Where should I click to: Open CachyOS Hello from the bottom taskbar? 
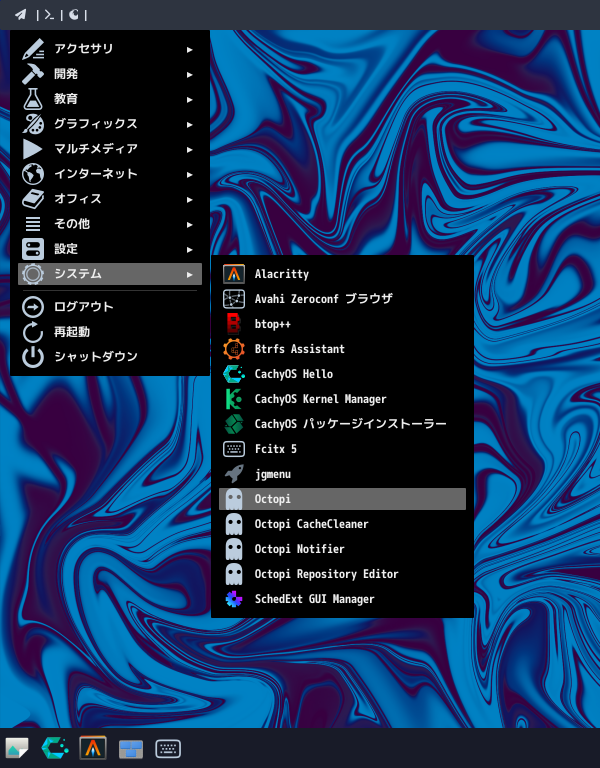pos(54,748)
